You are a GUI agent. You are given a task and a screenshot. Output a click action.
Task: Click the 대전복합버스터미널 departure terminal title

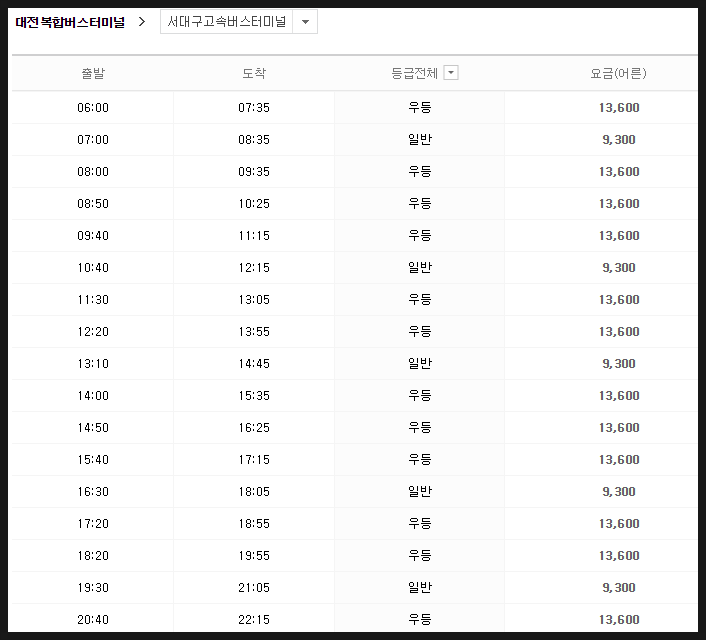click(70, 22)
